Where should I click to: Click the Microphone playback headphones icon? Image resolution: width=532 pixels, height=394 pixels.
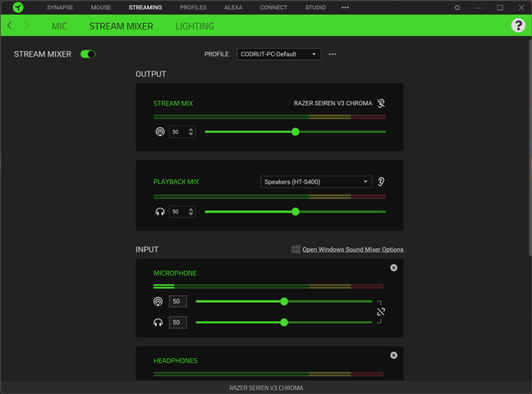(158, 323)
